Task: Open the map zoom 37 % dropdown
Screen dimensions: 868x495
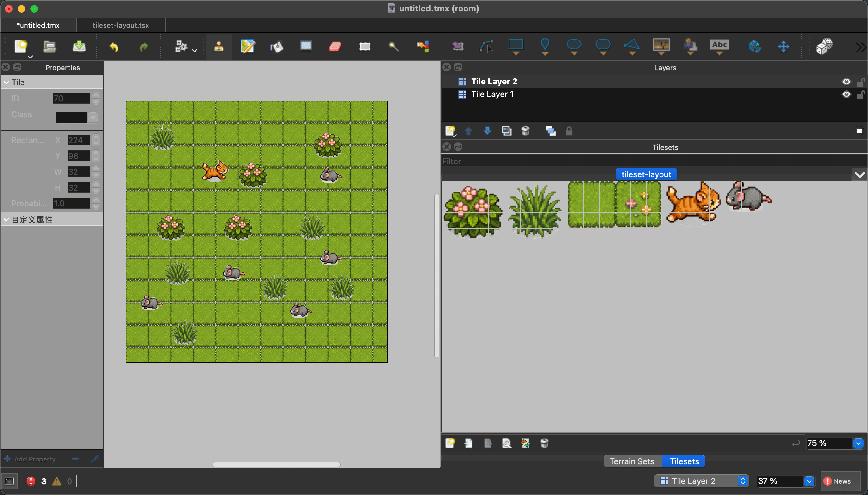Action: 809,481
